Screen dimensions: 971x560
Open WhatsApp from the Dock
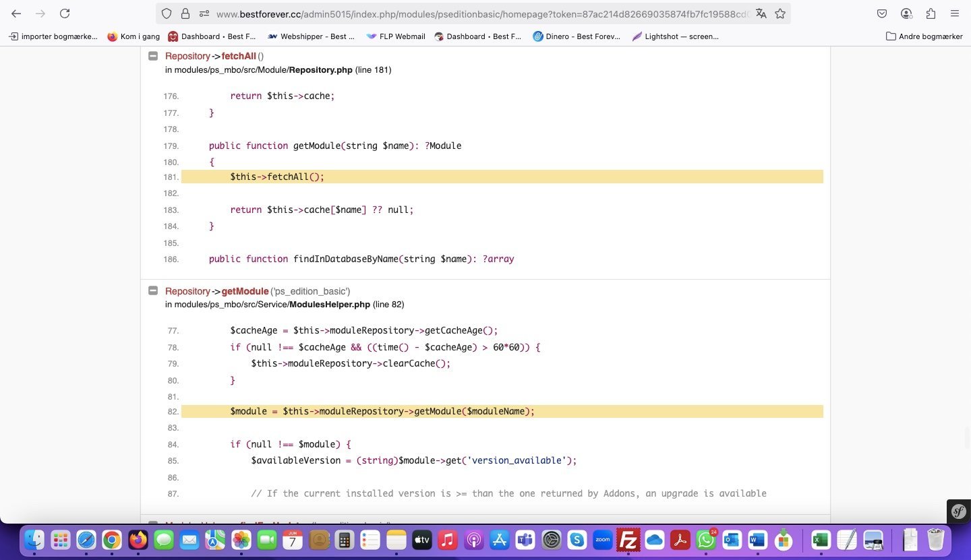point(706,540)
